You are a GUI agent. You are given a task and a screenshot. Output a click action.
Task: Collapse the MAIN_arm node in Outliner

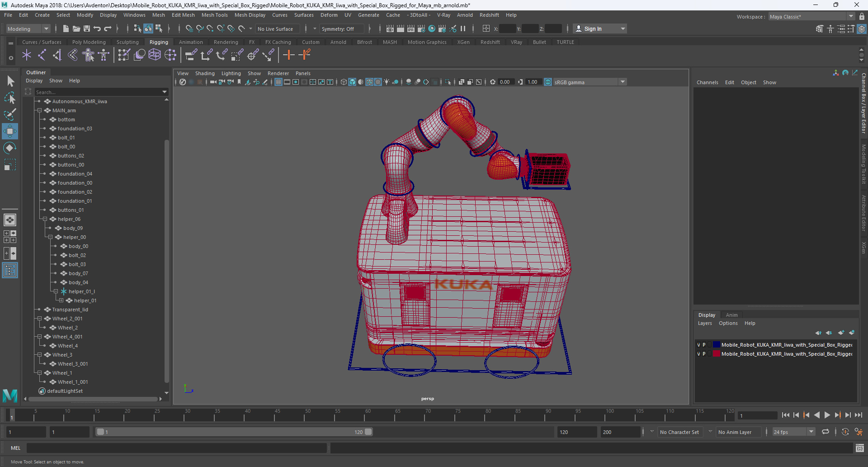(x=39, y=110)
